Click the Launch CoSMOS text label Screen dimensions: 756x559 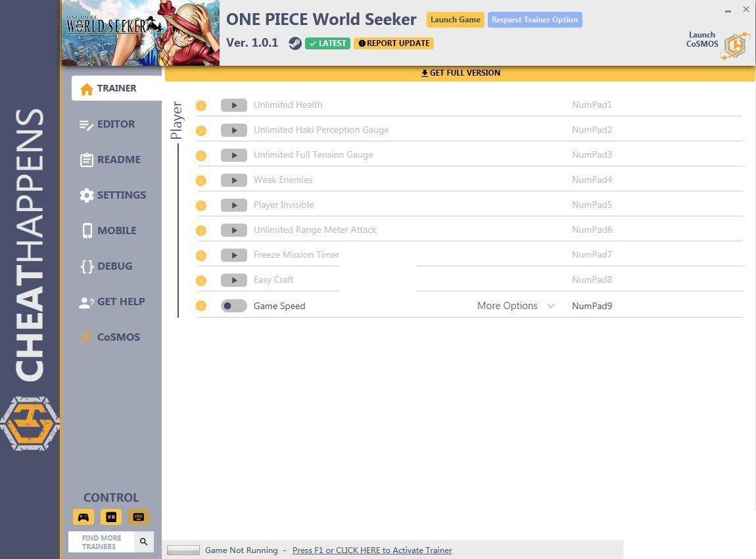click(702, 39)
